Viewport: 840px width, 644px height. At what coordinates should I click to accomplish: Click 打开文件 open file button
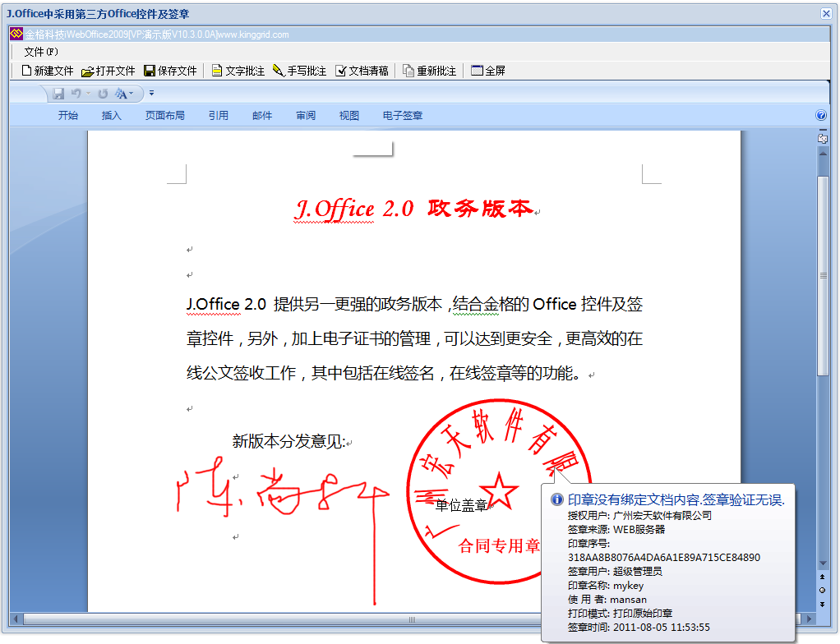point(108,71)
